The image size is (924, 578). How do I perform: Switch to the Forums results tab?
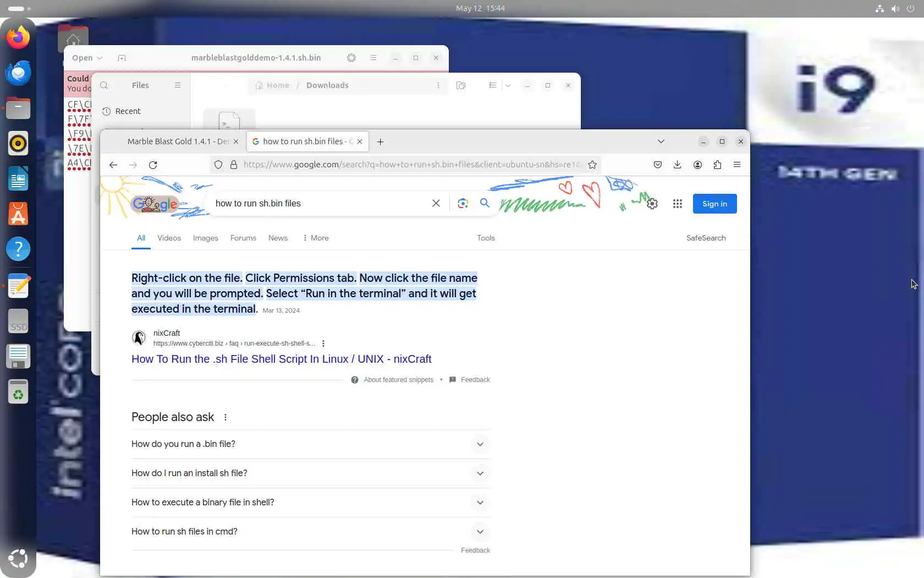243,238
